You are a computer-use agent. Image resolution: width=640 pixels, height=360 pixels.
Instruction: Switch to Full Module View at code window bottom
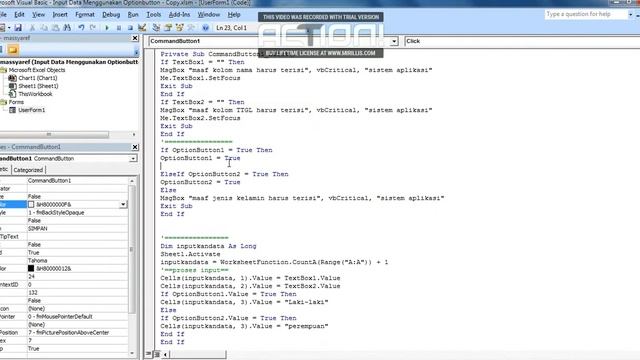point(157,354)
